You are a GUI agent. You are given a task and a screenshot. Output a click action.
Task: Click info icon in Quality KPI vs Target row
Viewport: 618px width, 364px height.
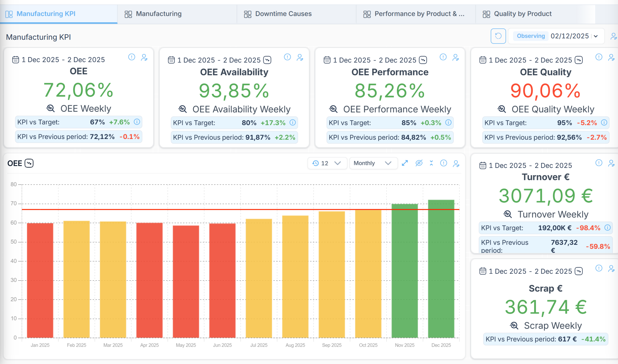(604, 122)
